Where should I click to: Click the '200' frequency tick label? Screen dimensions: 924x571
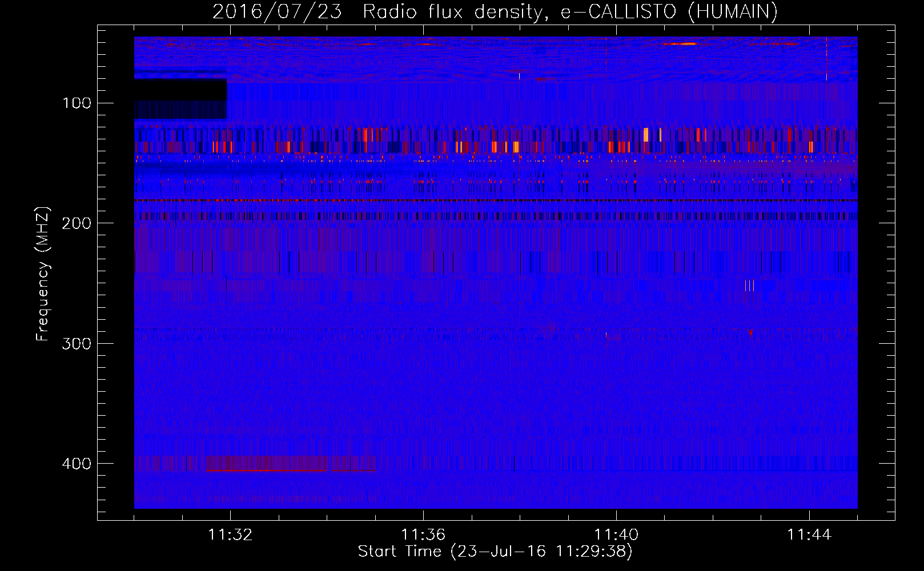(x=77, y=223)
